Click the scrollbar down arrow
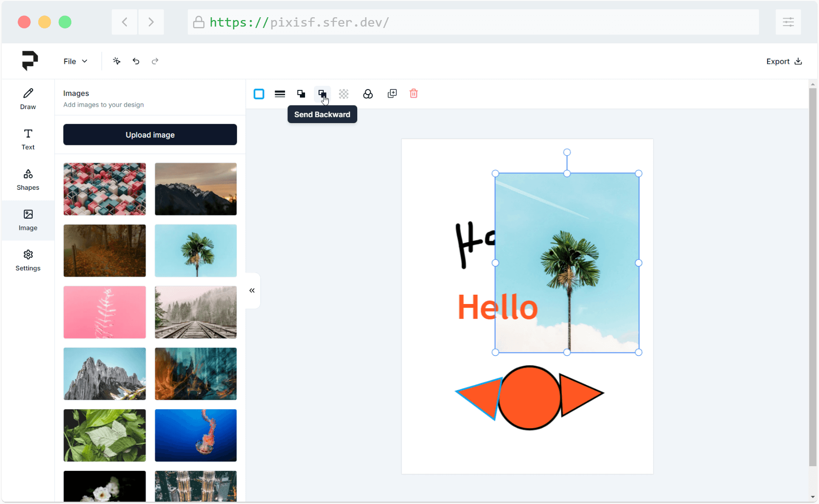Screen dimensions: 819x504 [813, 497]
